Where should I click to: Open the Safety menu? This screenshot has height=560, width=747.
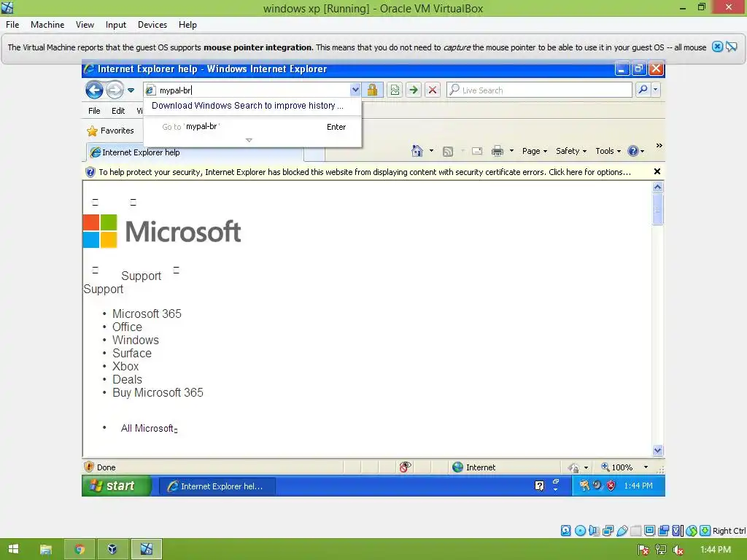(570, 151)
